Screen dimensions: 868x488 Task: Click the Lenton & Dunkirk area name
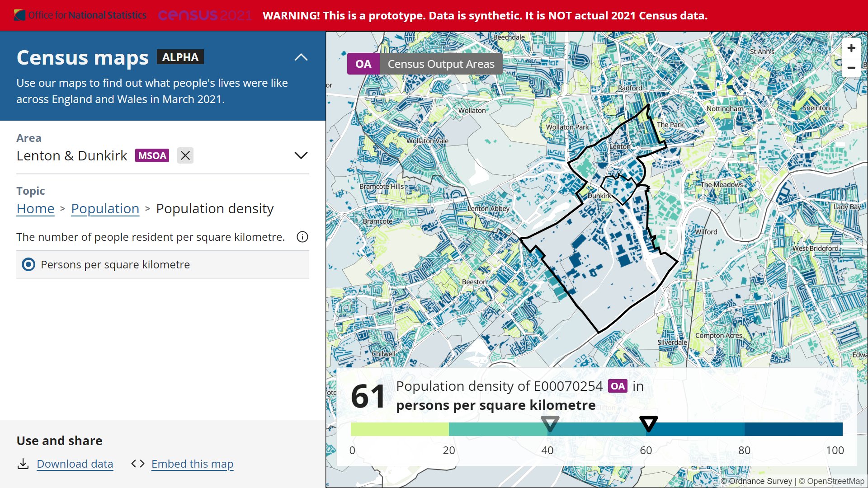click(72, 156)
